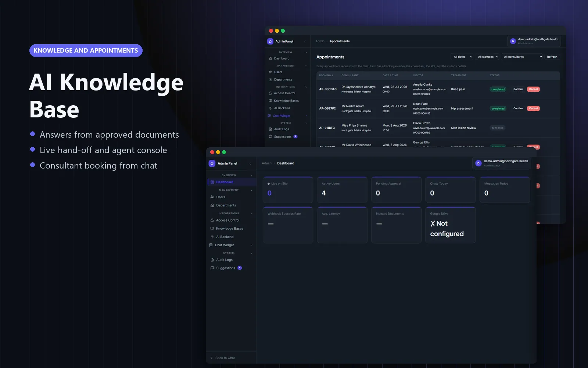The width and height of the screenshot is (588, 368).
Task: Open the All statuses dropdown in Appointments window
Action: (x=488, y=57)
